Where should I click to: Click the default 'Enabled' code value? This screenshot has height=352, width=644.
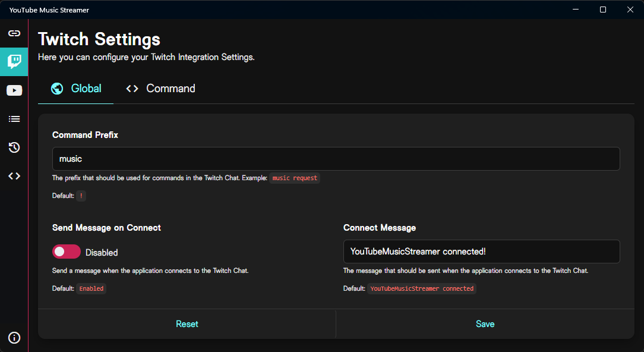(x=91, y=288)
